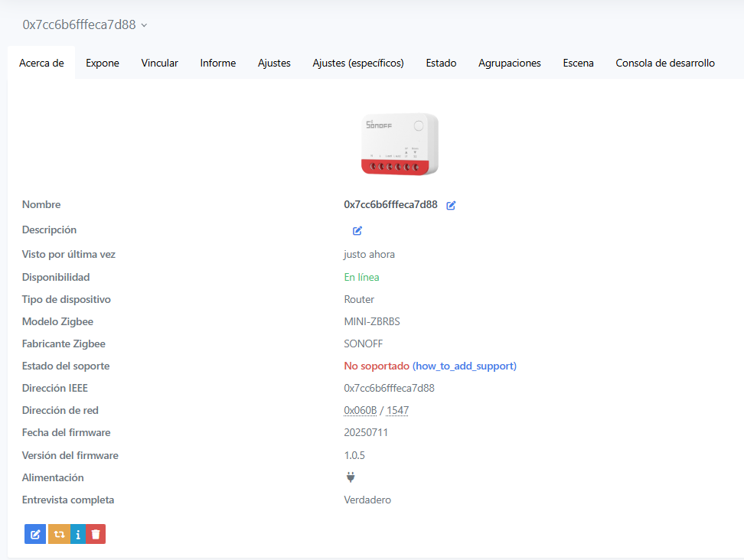Click the edit icon next to the device name

[451, 206]
